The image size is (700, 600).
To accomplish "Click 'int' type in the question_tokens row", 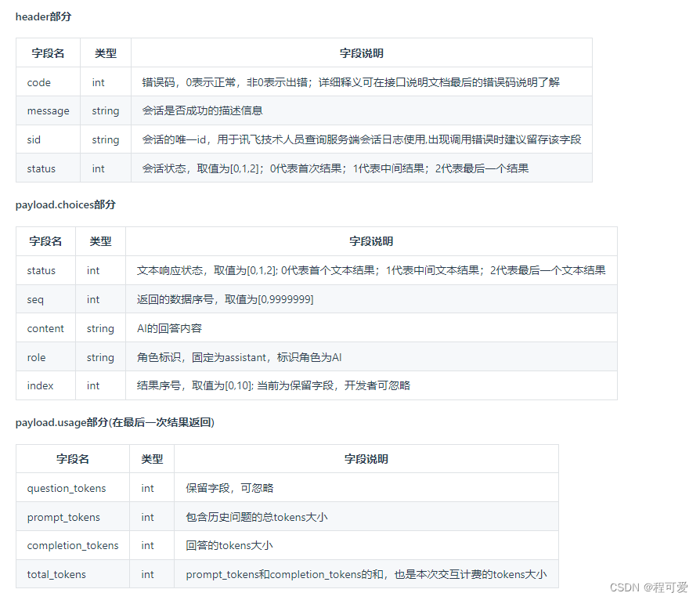I will coord(148,488).
